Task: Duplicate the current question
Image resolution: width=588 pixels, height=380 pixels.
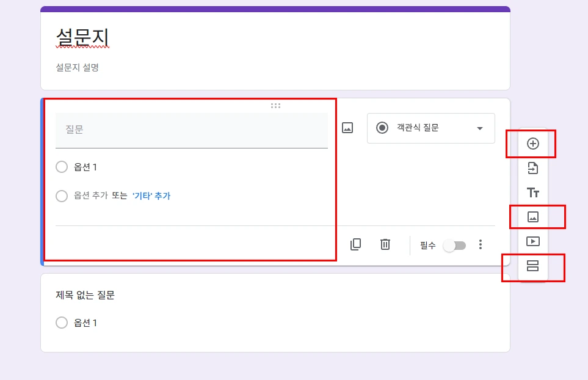Action: (x=355, y=244)
